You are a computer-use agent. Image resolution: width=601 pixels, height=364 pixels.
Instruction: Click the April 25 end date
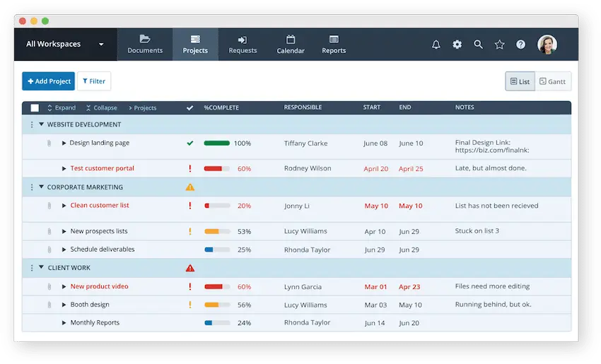pos(411,169)
